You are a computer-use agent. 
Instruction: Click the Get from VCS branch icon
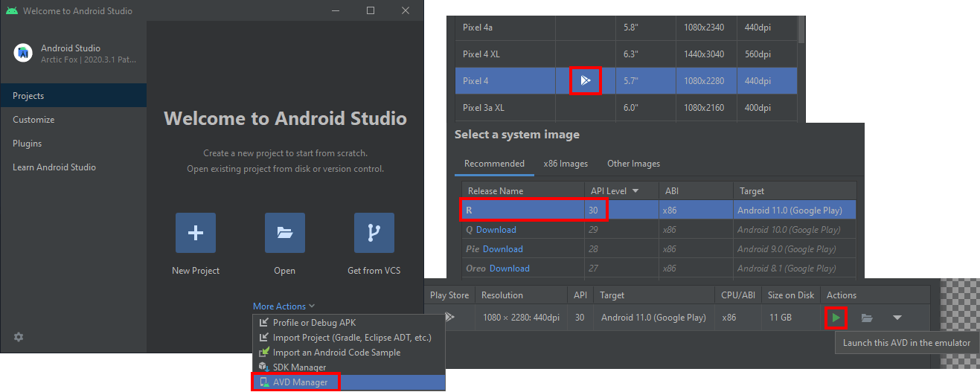374,233
